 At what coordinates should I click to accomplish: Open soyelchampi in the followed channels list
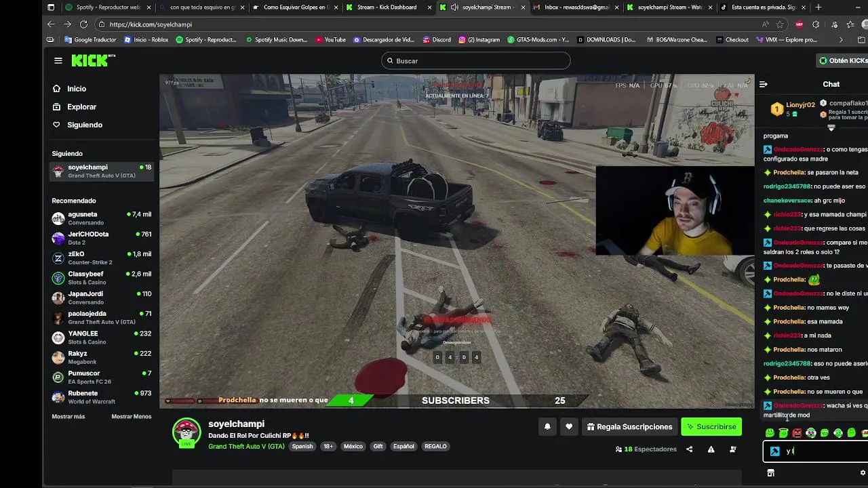pos(102,171)
